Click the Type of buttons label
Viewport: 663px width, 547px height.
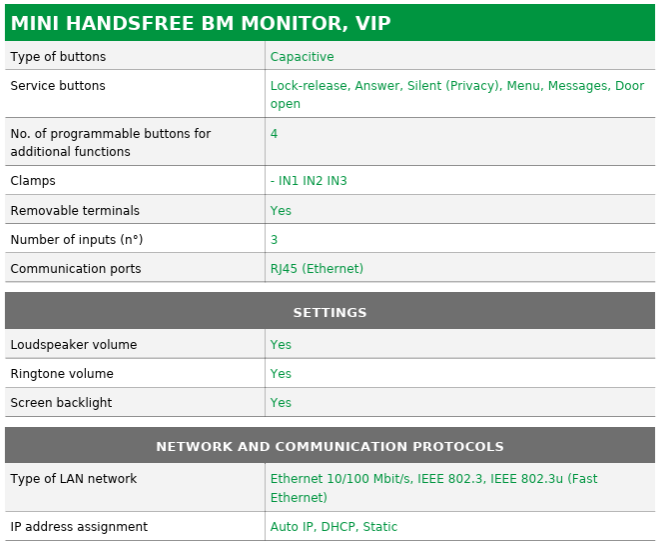coord(58,57)
